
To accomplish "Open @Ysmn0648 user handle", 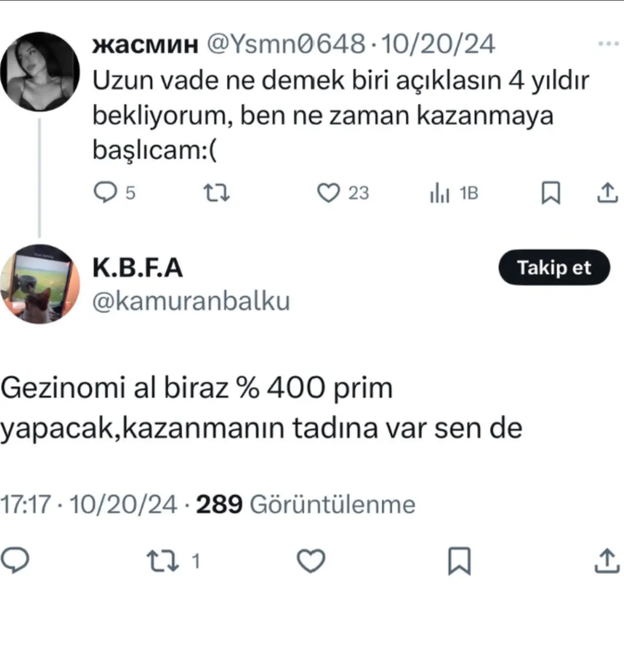I will (286, 44).
